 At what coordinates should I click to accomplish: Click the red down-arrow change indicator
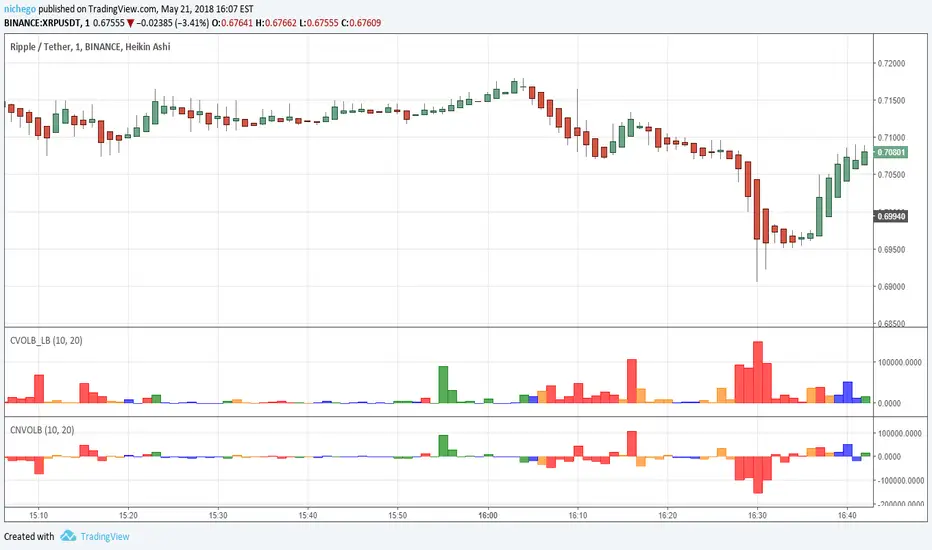pos(130,24)
